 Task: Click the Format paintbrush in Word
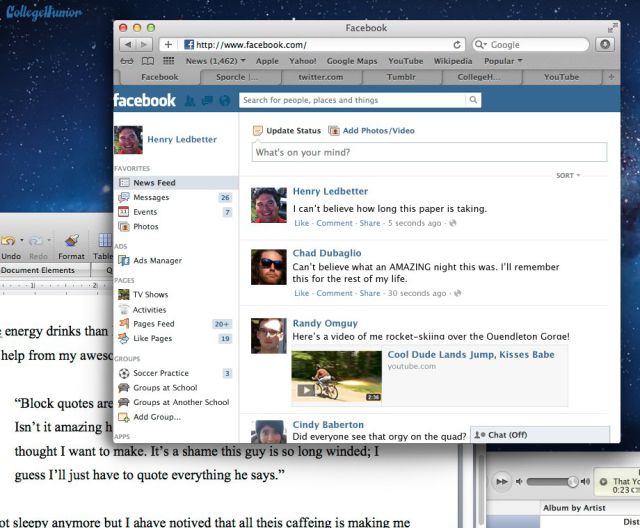coord(71,241)
